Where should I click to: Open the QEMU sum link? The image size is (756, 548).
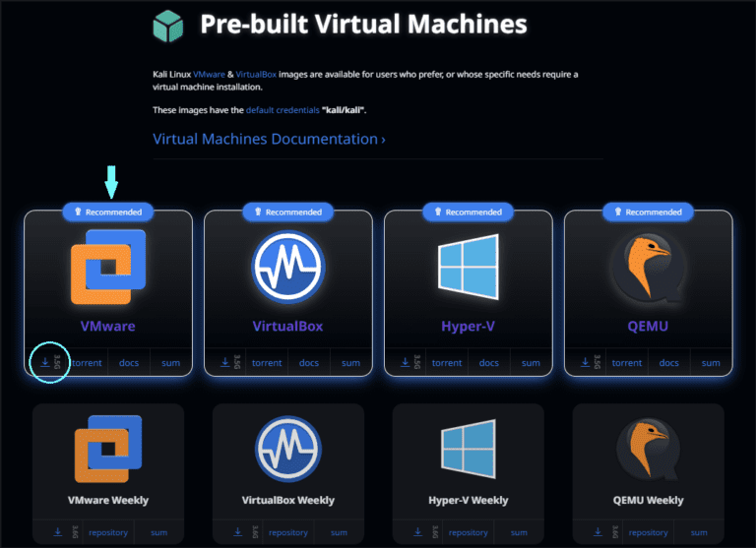(711, 363)
